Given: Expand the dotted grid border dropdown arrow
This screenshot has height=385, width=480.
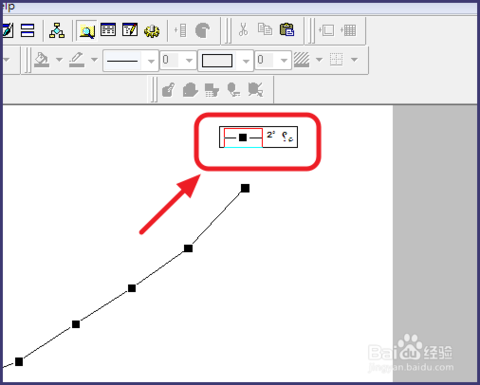Looking at the screenshot, I should [x=354, y=60].
